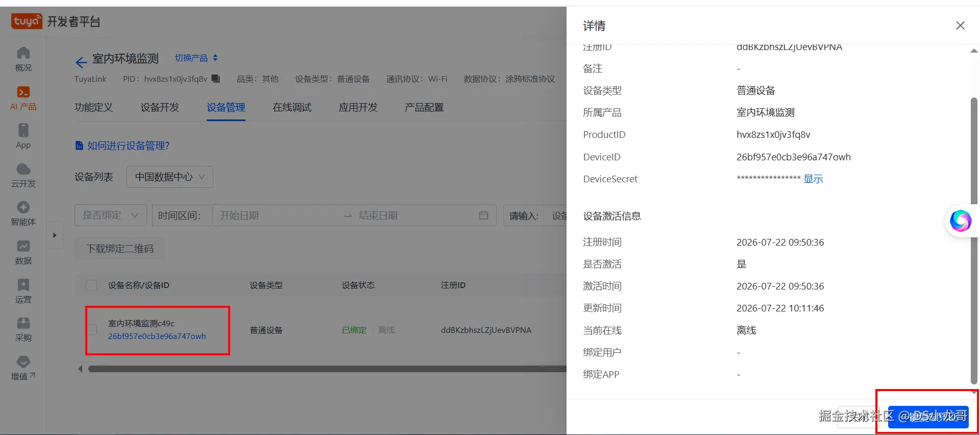Switch to the 在线调试 tab

click(x=292, y=107)
